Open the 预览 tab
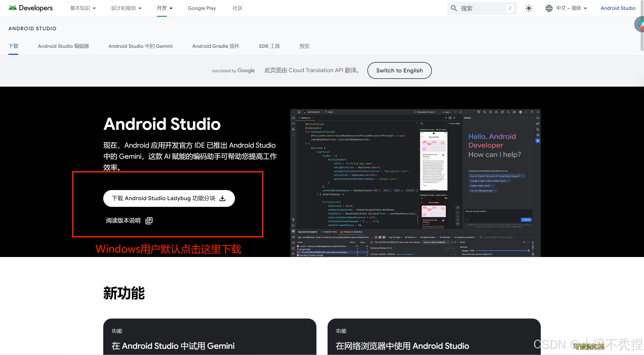Viewport: 644px width, 355px height. tap(304, 46)
